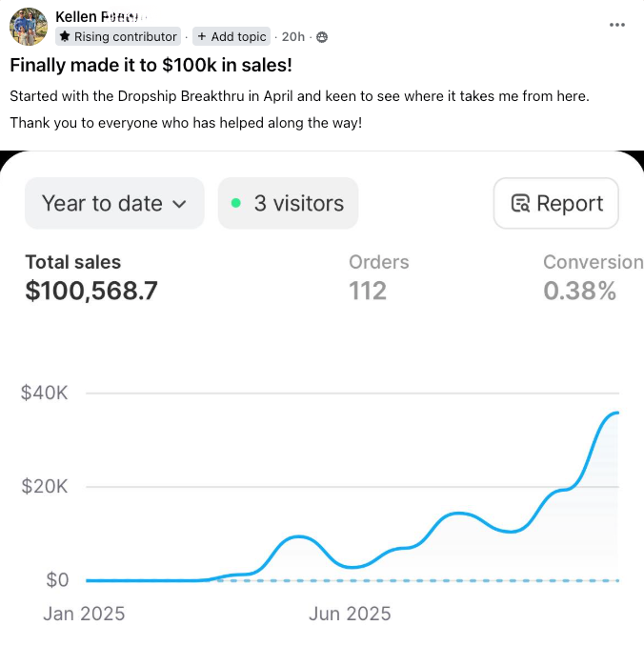Open the Report button
Viewport: 644px width, 646px height.
click(556, 203)
